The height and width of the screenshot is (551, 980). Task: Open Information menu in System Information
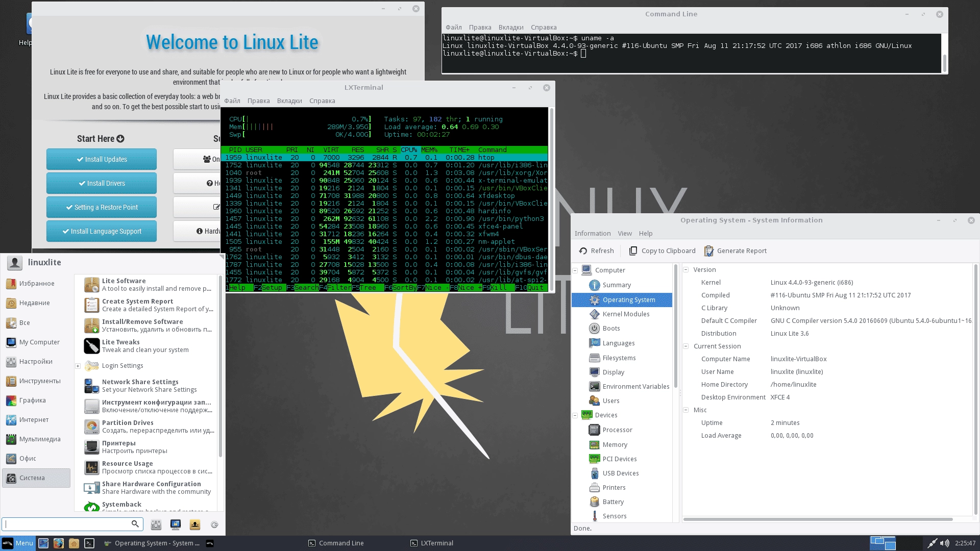(593, 234)
